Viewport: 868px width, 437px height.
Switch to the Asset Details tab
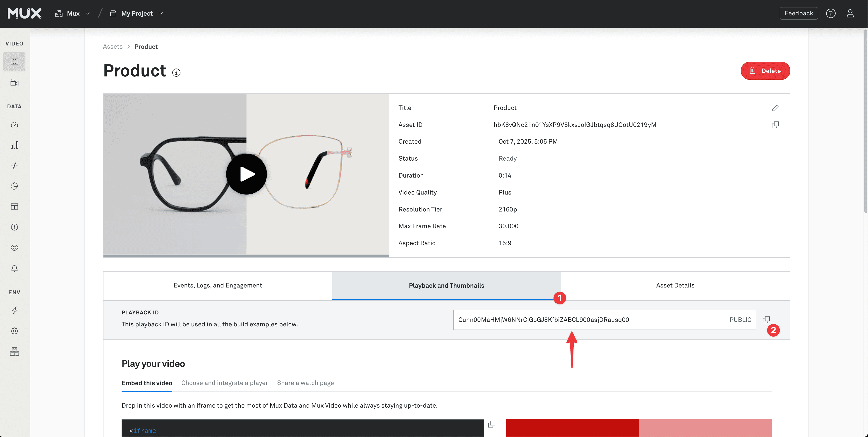tap(675, 285)
